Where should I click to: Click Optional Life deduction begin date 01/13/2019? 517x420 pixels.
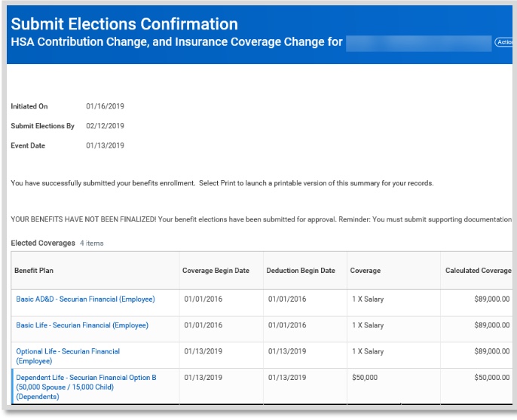pos(287,351)
